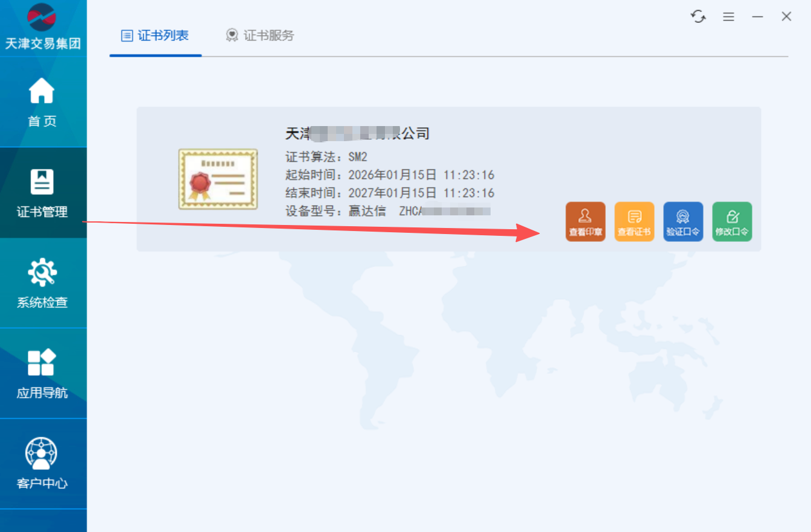Click the blue 验证口令 button
This screenshot has height=532, width=811.
pos(683,221)
